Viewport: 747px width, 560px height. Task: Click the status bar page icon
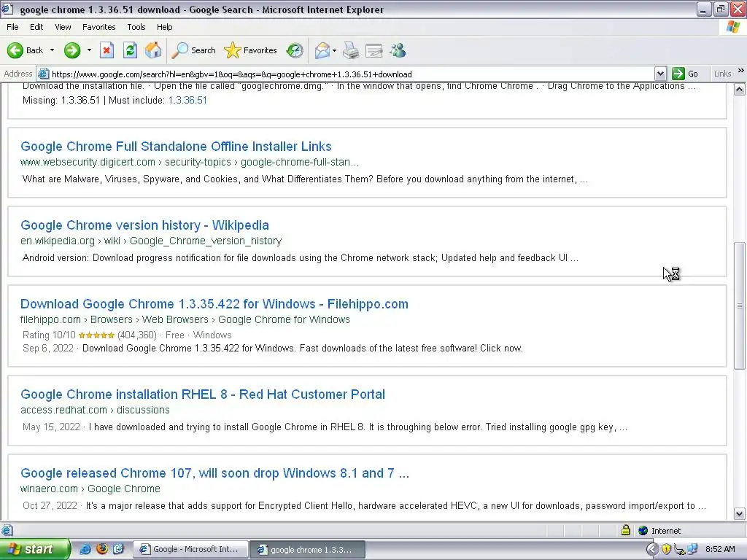[7, 530]
